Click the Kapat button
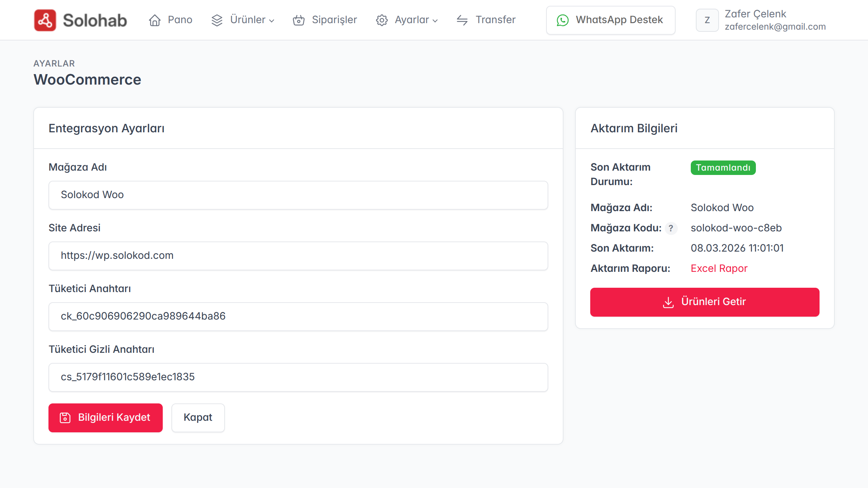The image size is (868, 488). [x=198, y=418]
